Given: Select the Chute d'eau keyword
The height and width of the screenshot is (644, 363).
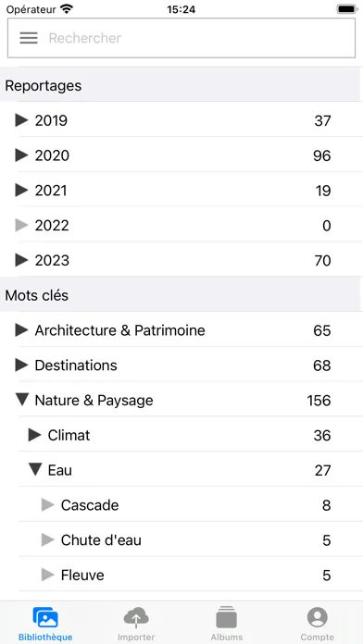Looking at the screenshot, I should 101,540.
